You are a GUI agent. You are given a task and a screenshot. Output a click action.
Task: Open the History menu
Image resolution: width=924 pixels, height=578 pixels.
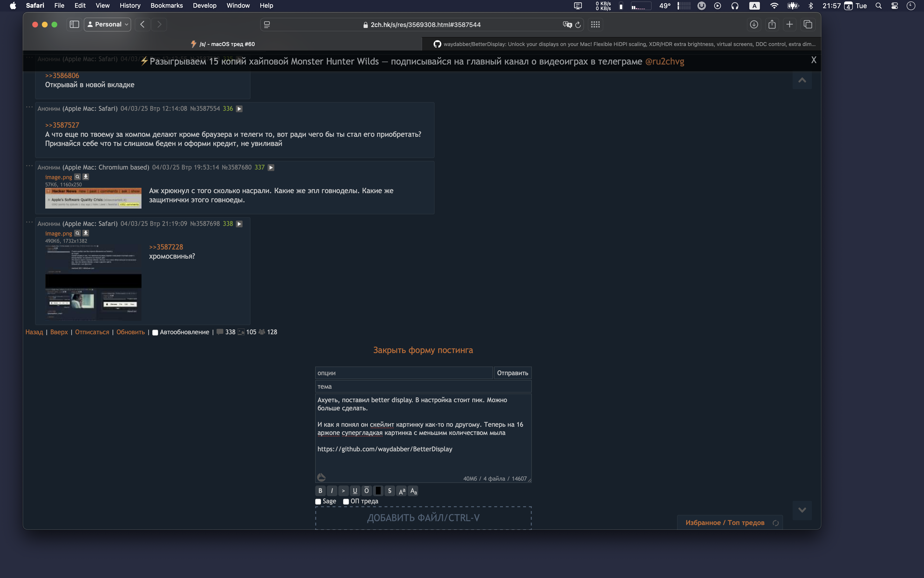coord(130,6)
